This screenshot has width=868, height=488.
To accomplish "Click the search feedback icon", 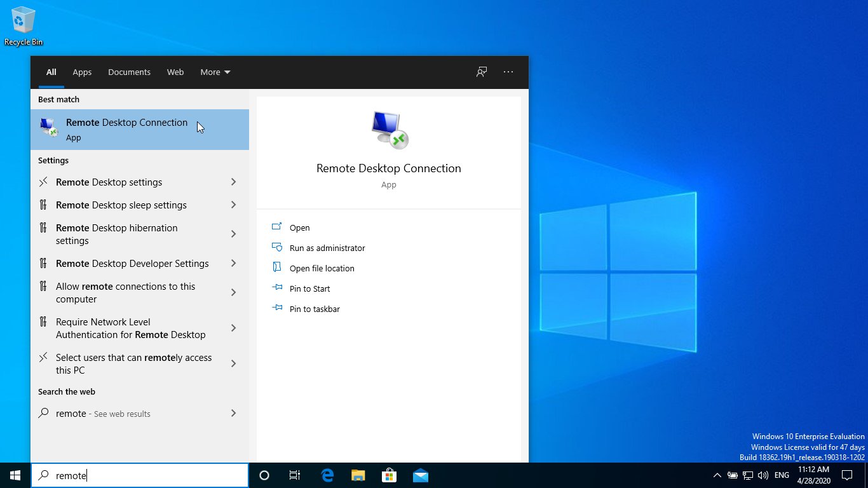I will pos(482,72).
